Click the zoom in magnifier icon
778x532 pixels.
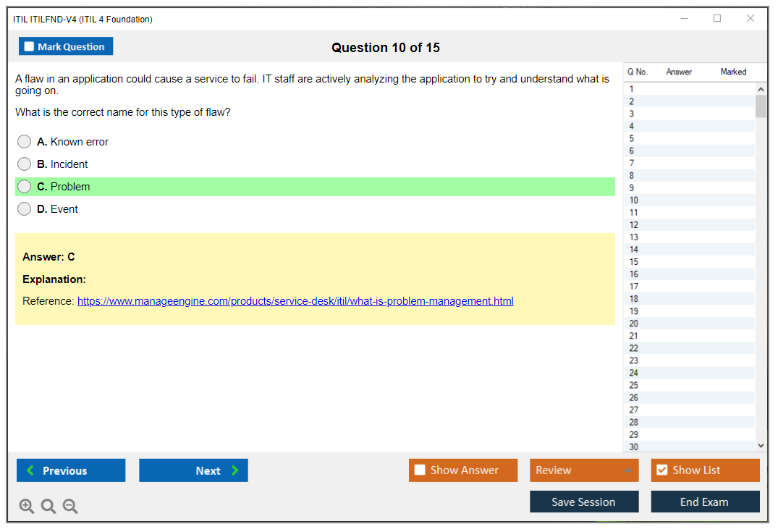[27, 507]
